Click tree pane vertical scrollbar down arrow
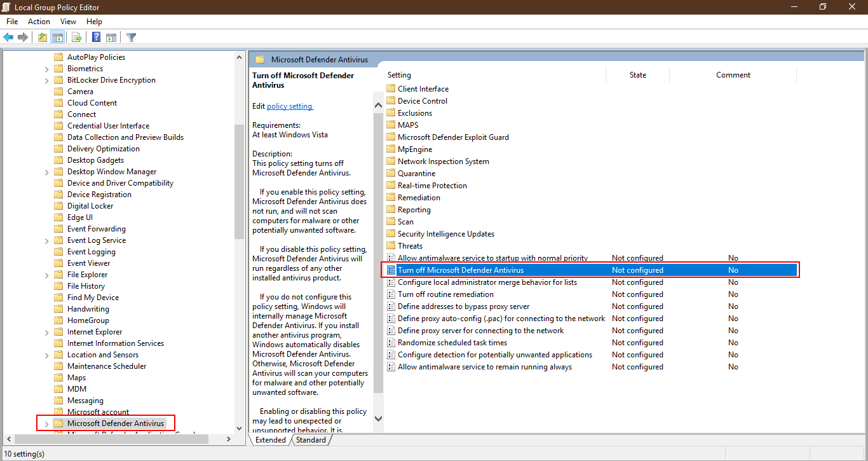 pyautogui.click(x=239, y=429)
